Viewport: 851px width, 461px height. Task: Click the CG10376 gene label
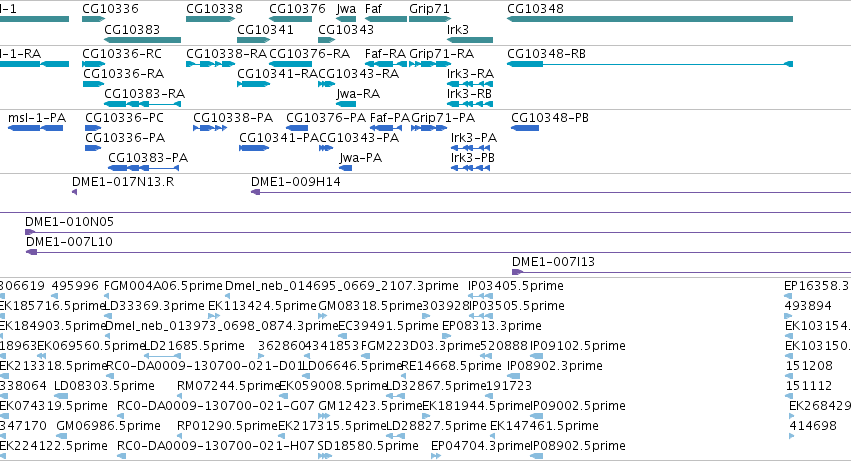click(x=297, y=9)
